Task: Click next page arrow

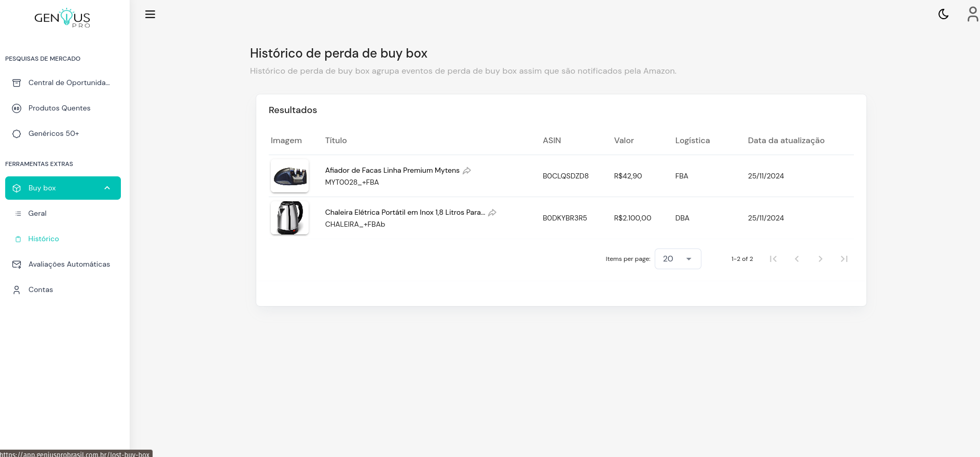Action: [x=820, y=259]
